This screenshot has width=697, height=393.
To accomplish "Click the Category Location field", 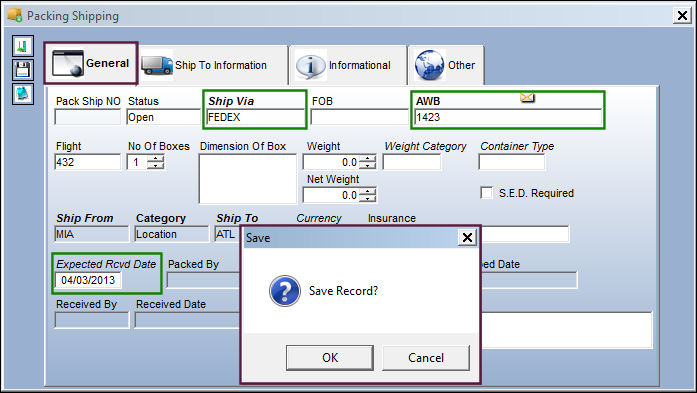I will [x=172, y=234].
